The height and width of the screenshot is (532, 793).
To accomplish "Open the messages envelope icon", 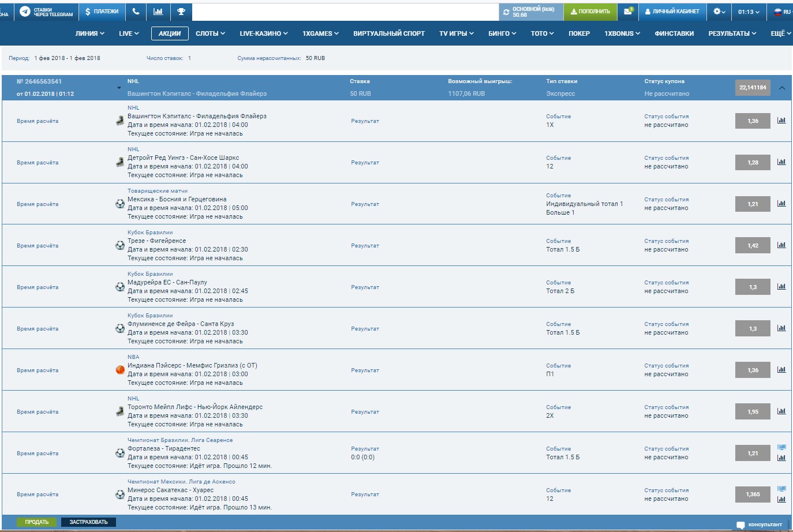I will click(x=628, y=12).
